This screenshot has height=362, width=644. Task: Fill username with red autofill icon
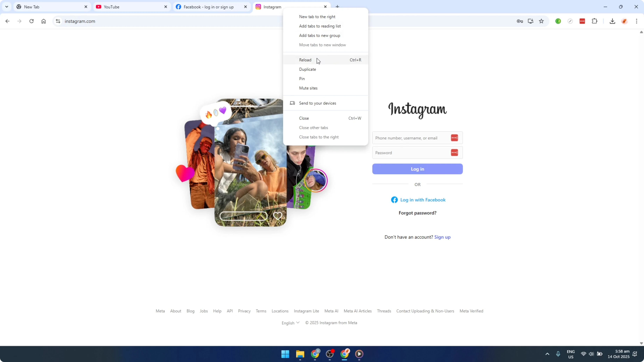[x=454, y=138]
